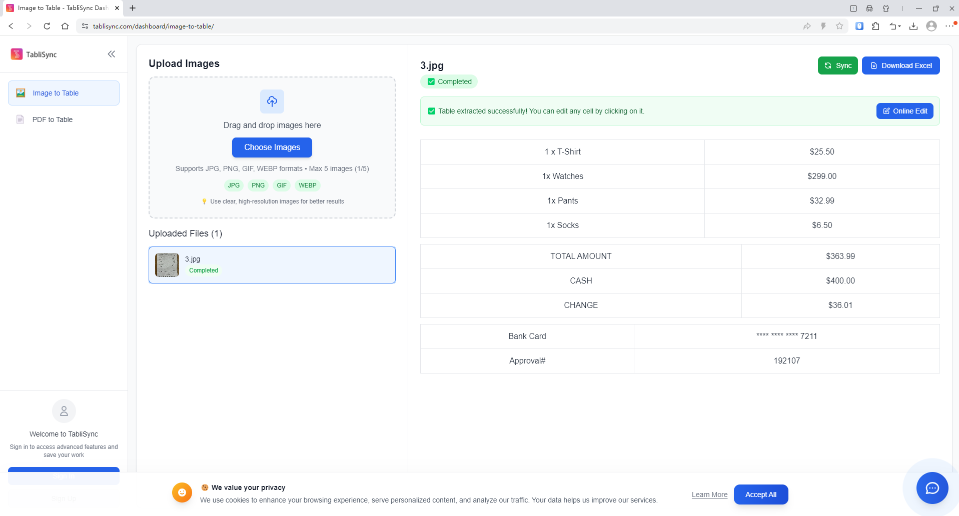959x516 pixels.
Task: Click the green Sync button
Action: tap(837, 65)
